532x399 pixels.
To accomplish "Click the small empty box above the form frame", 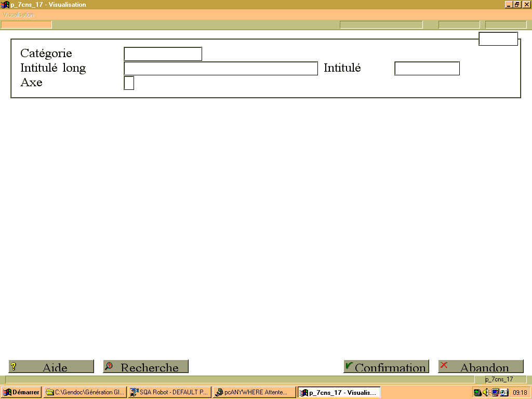I will (x=498, y=38).
